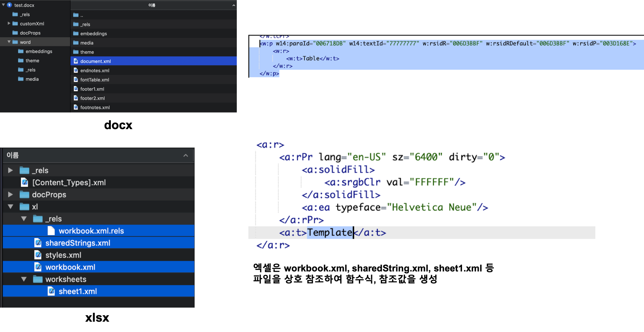644x332 pixels.
Task: Collapse the worksheets folder triangle
Action: click(x=24, y=279)
